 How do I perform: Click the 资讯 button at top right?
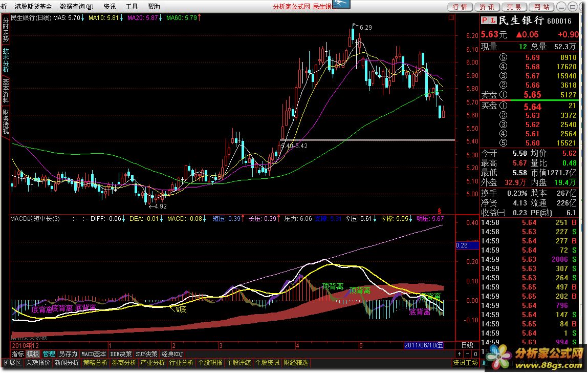tap(487, 7)
